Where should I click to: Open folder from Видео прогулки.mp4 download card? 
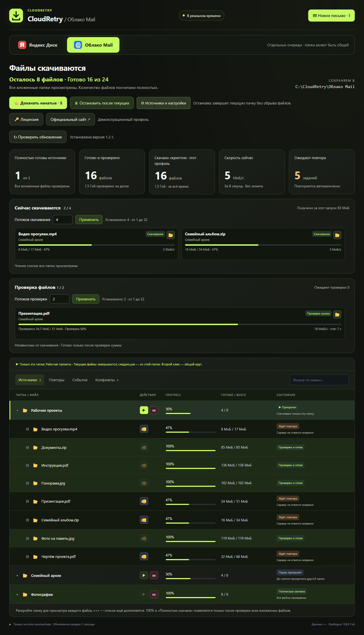click(171, 235)
